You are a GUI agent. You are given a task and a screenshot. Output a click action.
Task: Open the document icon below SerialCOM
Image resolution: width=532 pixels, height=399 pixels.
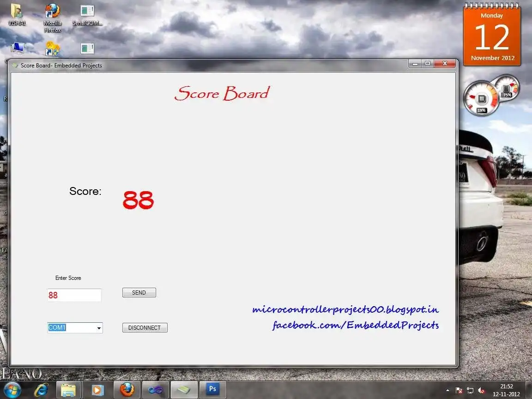pyautogui.click(x=87, y=48)
